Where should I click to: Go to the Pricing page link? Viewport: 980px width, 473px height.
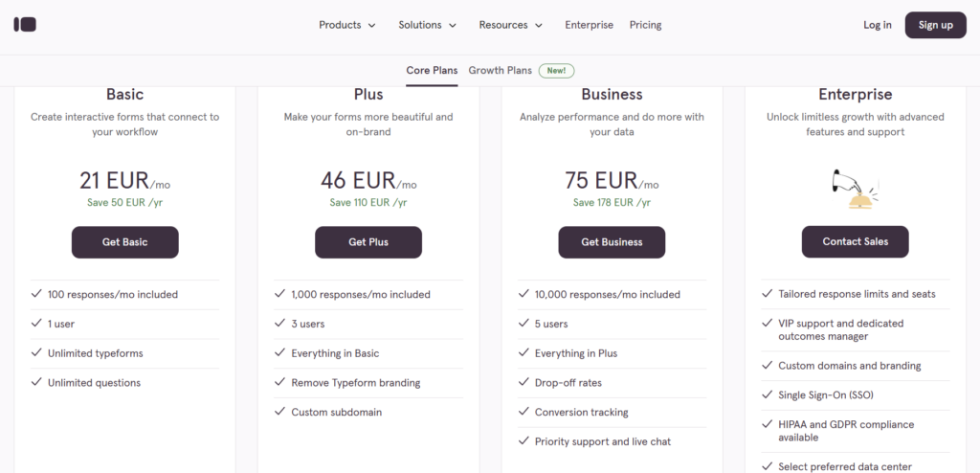pyautogui.click(x=646, y=25)
